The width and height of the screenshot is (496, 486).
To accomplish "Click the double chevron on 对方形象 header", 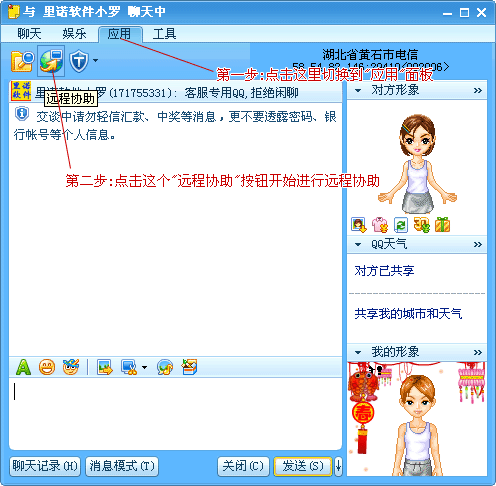I will tap(478, 91).
